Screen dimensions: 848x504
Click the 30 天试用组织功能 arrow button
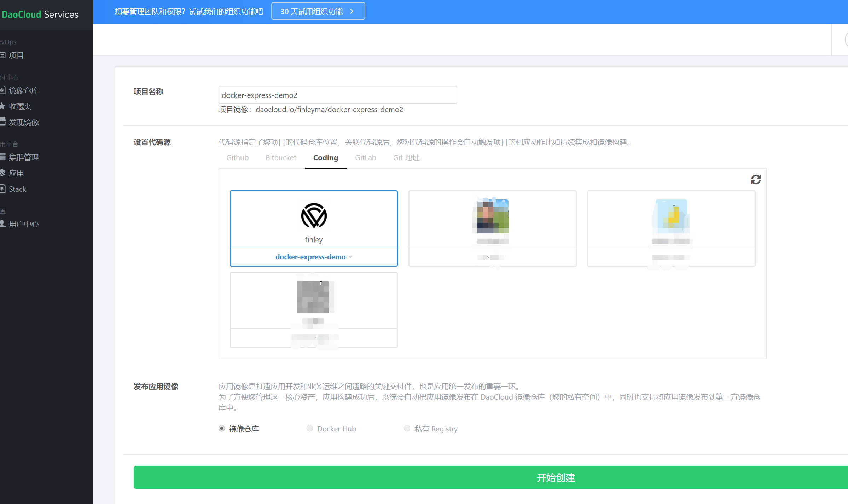click(318, 11)
